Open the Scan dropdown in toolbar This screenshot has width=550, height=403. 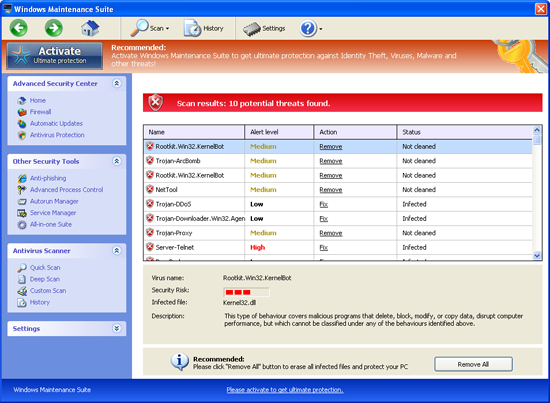click(150, 28)
